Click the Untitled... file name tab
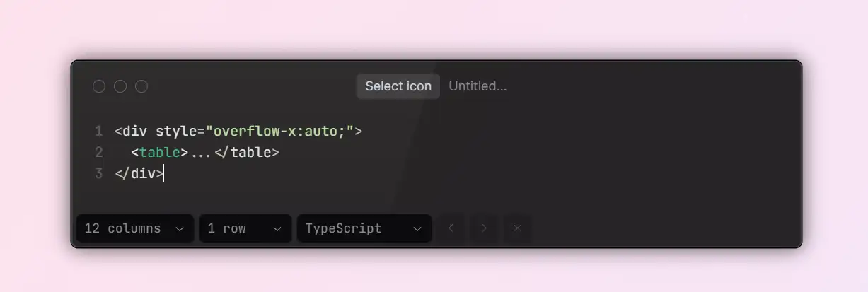This screenshot has width=868, height=292. tap(478, 86)
